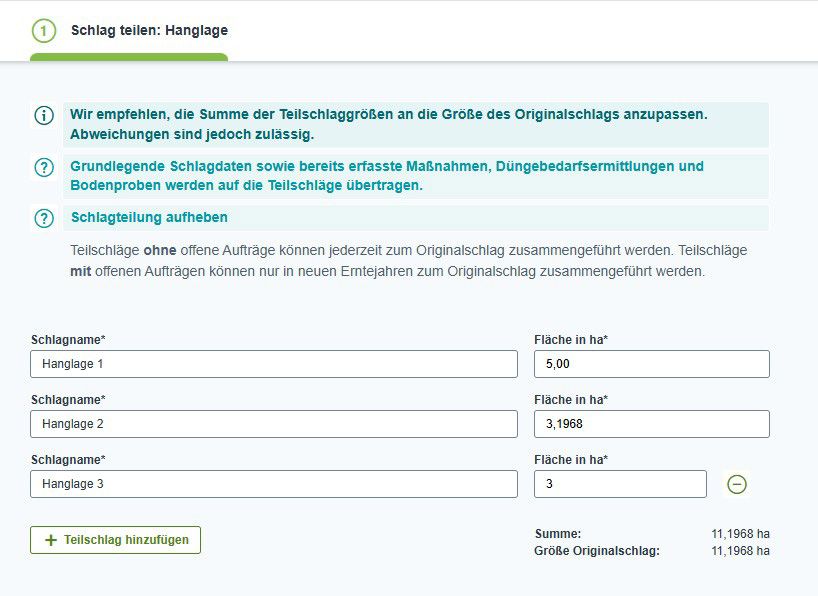Click the question mark beside Grundlegende Schlagdaten
Image resolution: width=818 pixels, height=596 pixels.
pos(44,167)
